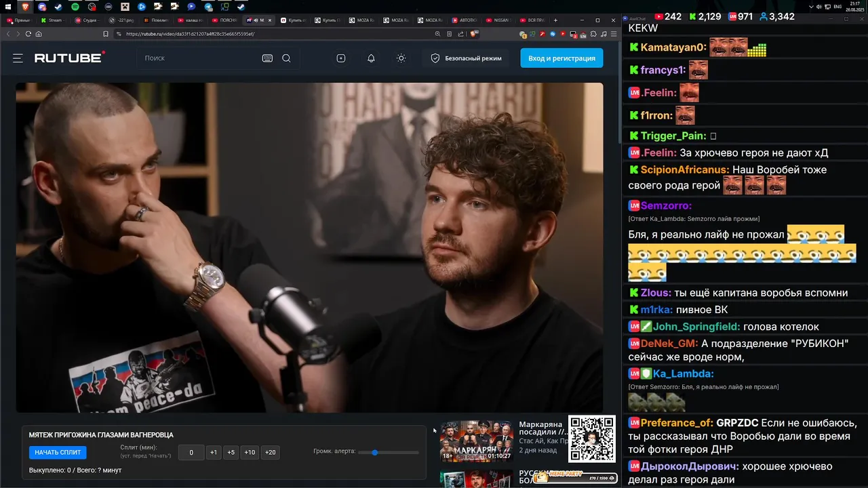Toggle the light/dark theme sun icon

tap(401, 58)
